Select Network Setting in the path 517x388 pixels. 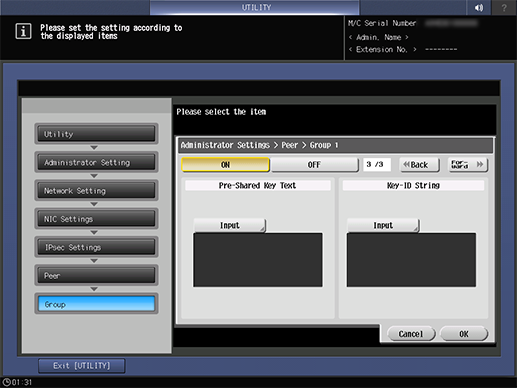(96, 191)
